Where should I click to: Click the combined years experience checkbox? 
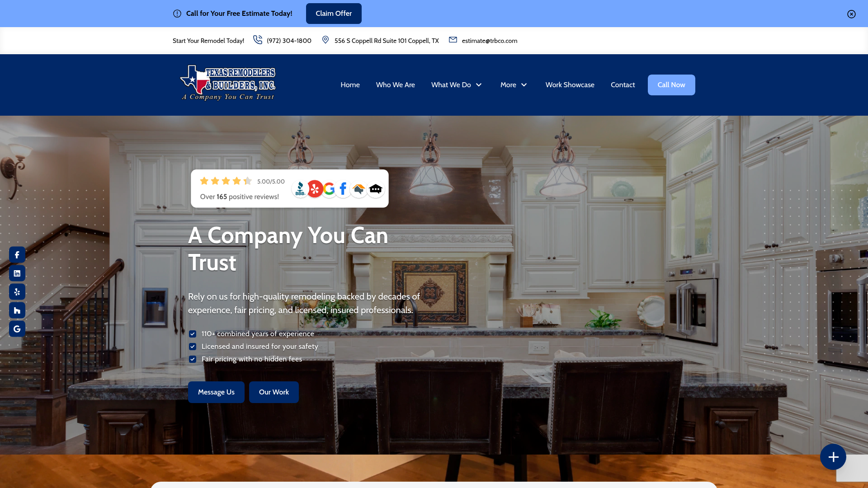click(193, 334)
